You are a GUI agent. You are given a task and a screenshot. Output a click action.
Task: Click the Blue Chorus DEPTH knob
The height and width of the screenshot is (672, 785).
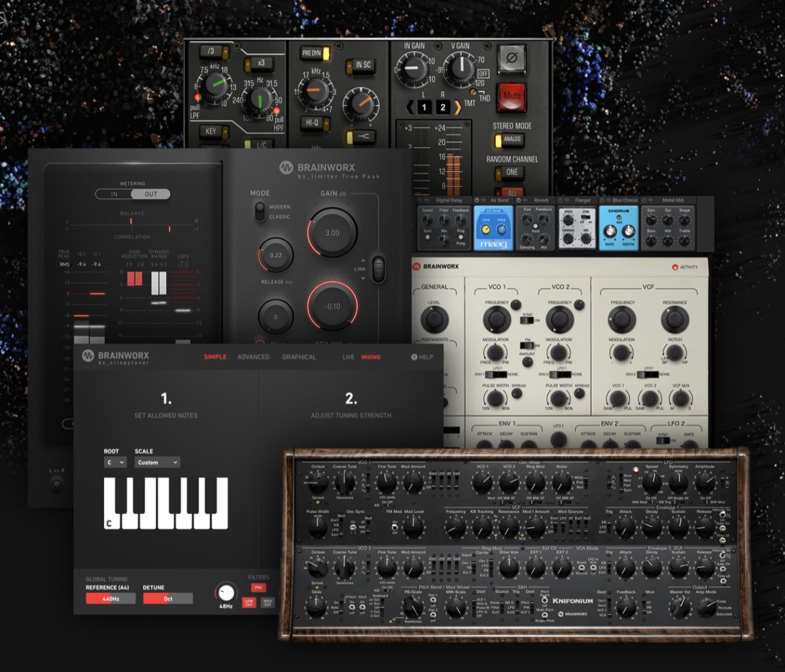[x=628, y=232]
